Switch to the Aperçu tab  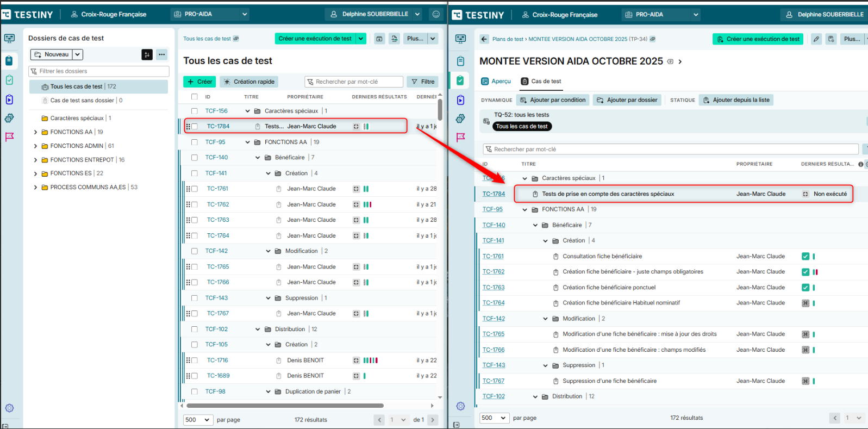pos(496,82)
